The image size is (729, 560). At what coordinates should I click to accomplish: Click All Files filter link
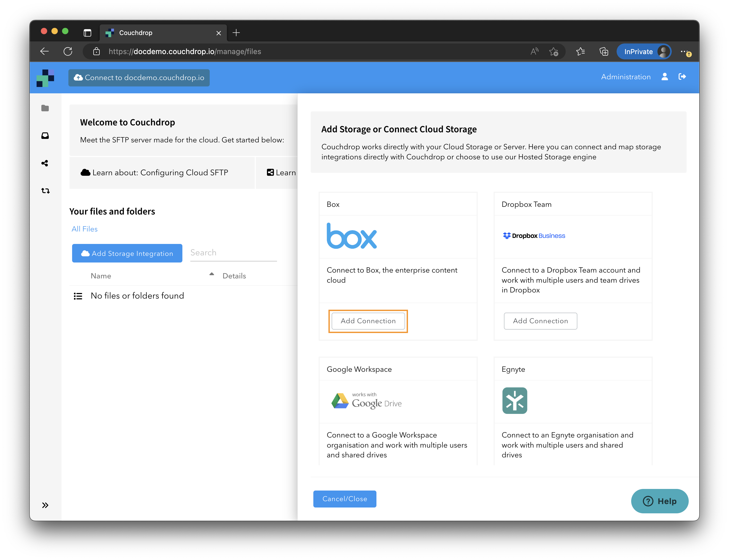[x=84, y=229]
